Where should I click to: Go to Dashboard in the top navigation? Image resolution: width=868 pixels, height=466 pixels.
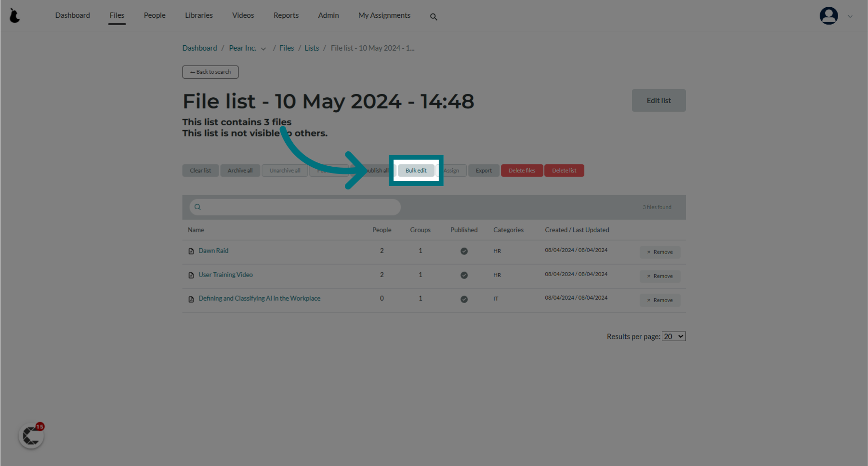click(73, 15)
